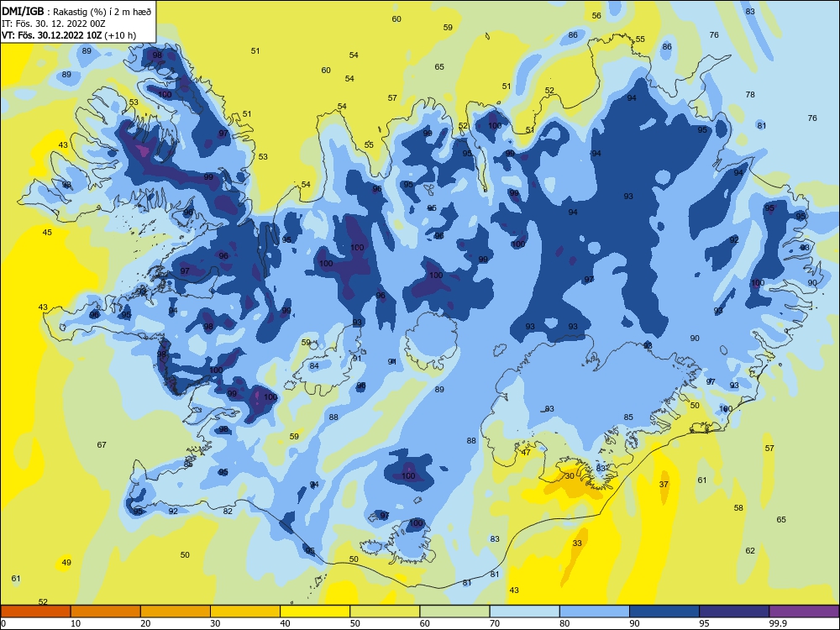840x630 pixels.
Task: Click the humidity value 62 on the map
Action: pyautogui.click(x=750, y=551)
